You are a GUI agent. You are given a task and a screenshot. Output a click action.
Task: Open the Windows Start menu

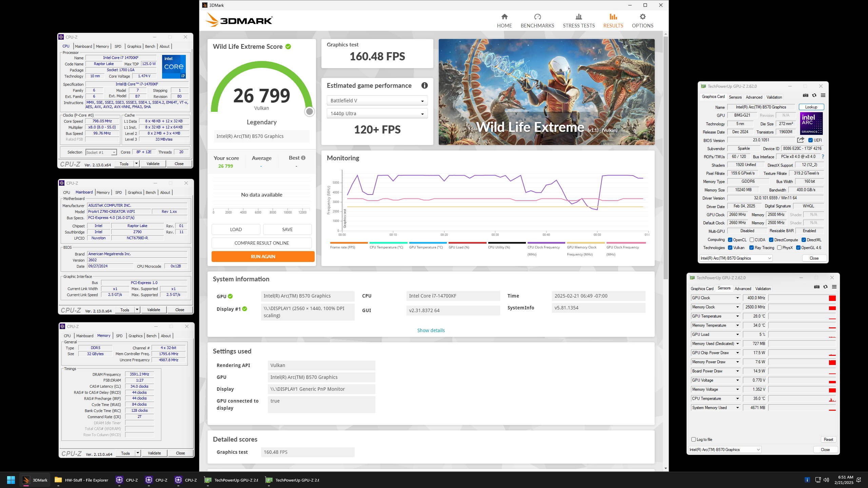click(11, 480)
